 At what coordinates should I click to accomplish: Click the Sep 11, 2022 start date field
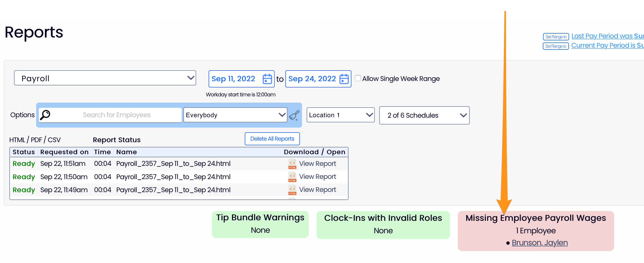coord(241,79)
